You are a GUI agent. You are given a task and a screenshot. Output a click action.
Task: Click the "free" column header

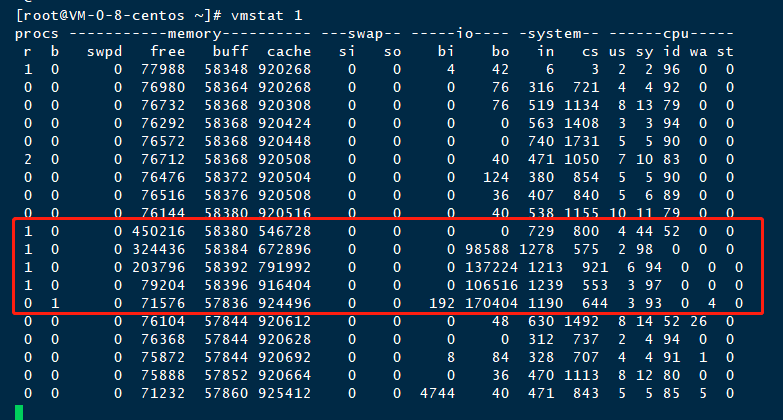click(168, 51)
